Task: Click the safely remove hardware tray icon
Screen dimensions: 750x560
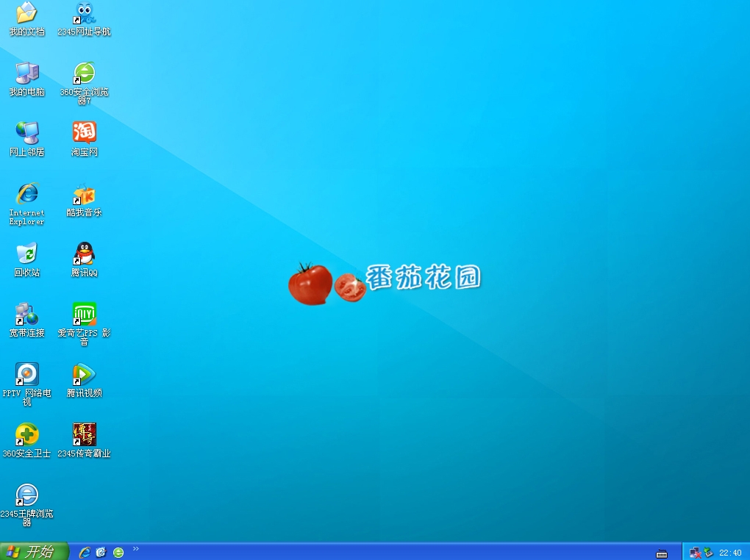Action: coord(708,553)
